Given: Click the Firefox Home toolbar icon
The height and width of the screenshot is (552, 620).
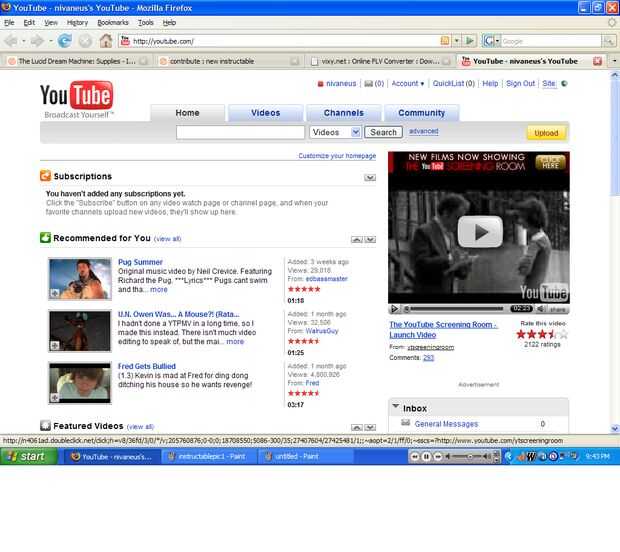Looking at the screenshot, I should (x=106, y=41).
